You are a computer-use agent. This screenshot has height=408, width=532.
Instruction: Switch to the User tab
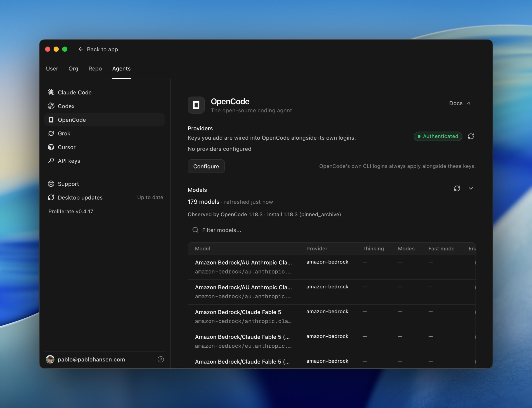pyautogui.click(x=52, y=69)
